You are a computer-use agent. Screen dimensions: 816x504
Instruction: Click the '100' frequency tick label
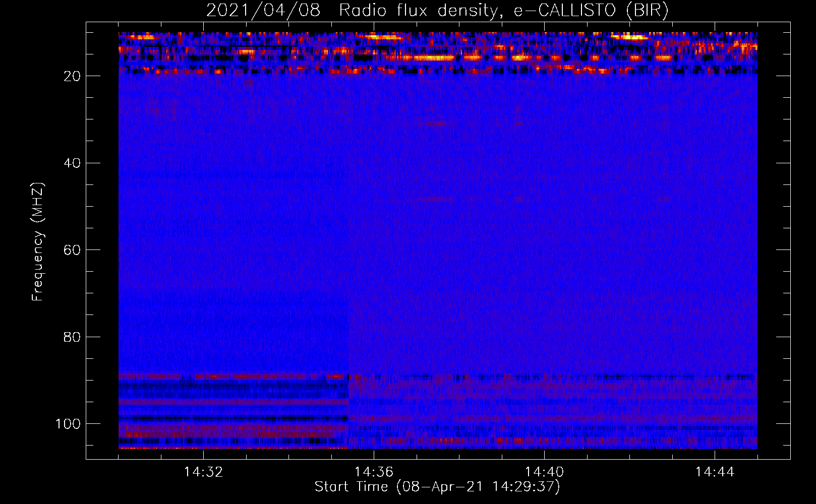68,424
